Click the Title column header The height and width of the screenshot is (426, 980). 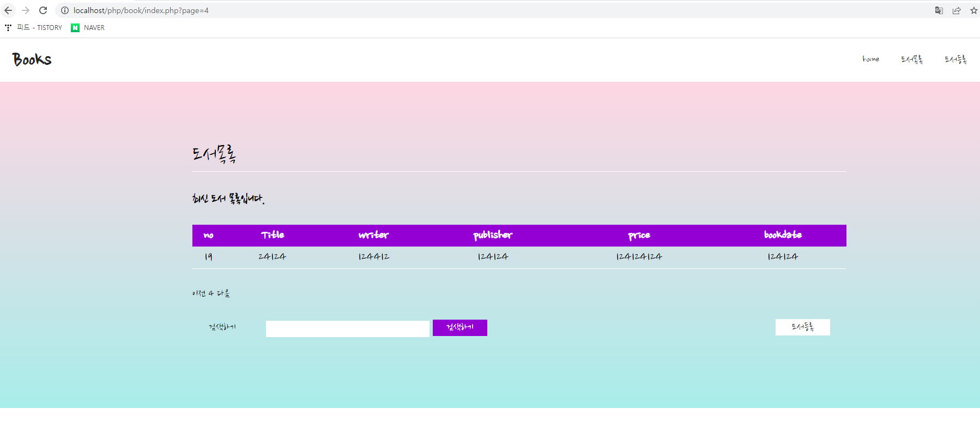(273, 235)
